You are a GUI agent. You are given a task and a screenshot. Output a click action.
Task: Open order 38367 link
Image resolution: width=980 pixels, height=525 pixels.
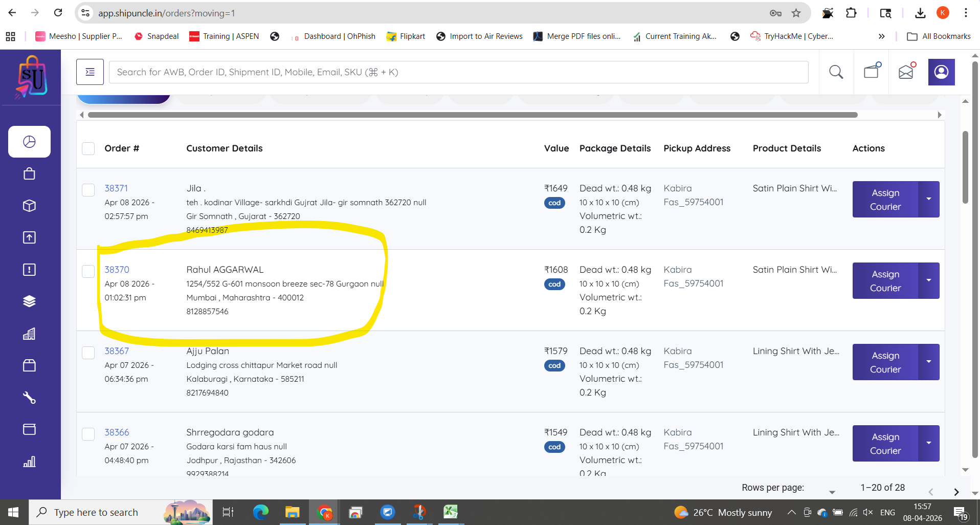pyautogui.click(x=117, y=351)
